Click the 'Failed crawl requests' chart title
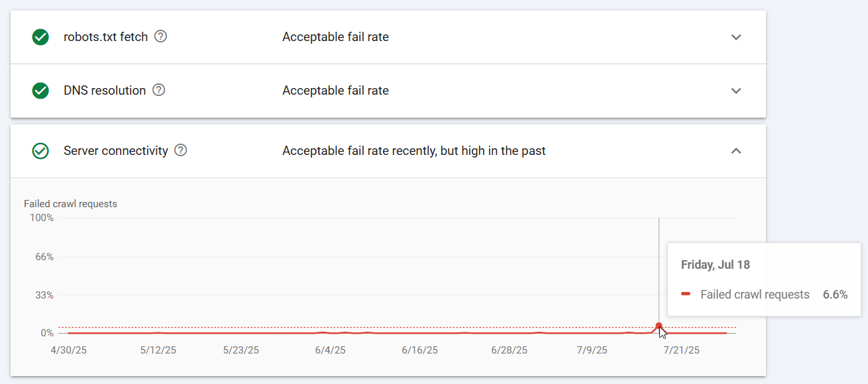The image size is (868, 384). pos(70,204)
